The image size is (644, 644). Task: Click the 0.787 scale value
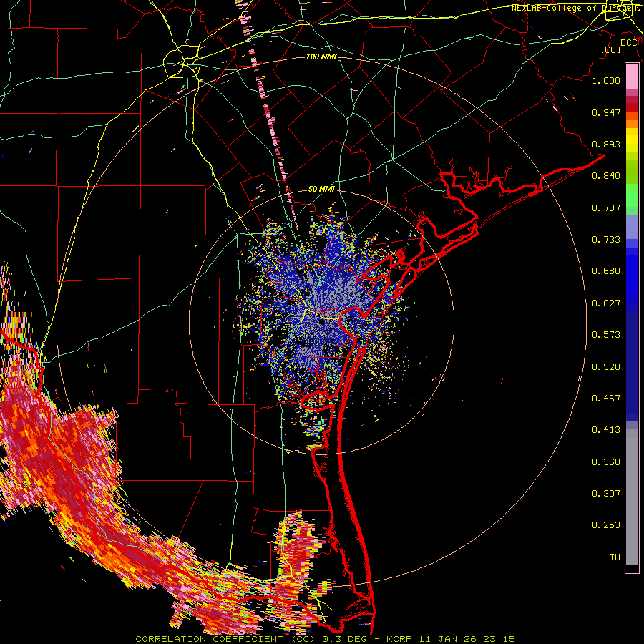(x=606, y=208)
